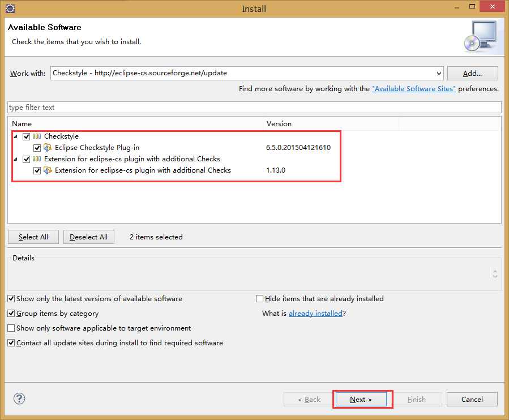The width and height of the screenshot is (509, 420).
Task: Close the Install dialog window
Action: (x=492, y=6)
